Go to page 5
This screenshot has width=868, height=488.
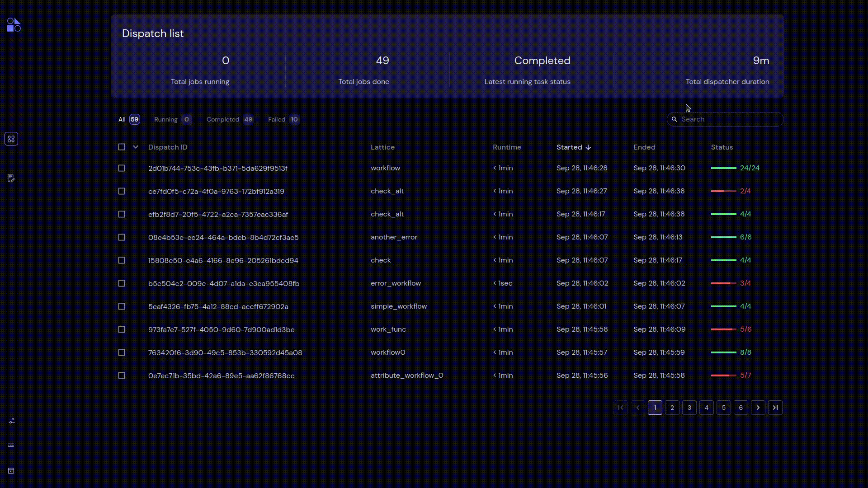pyautogui.click(x=724, y=408)
